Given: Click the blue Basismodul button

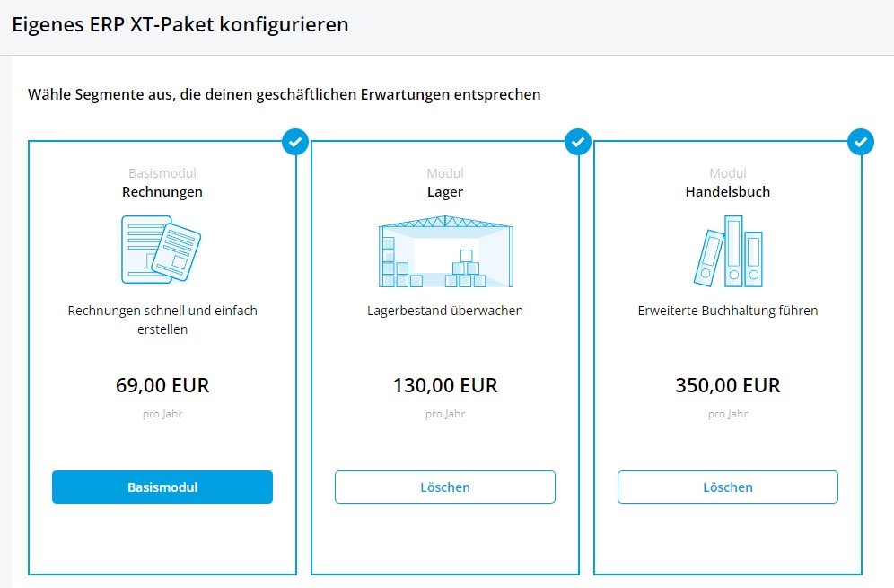Looking at the screenshot, I should 162,487.
